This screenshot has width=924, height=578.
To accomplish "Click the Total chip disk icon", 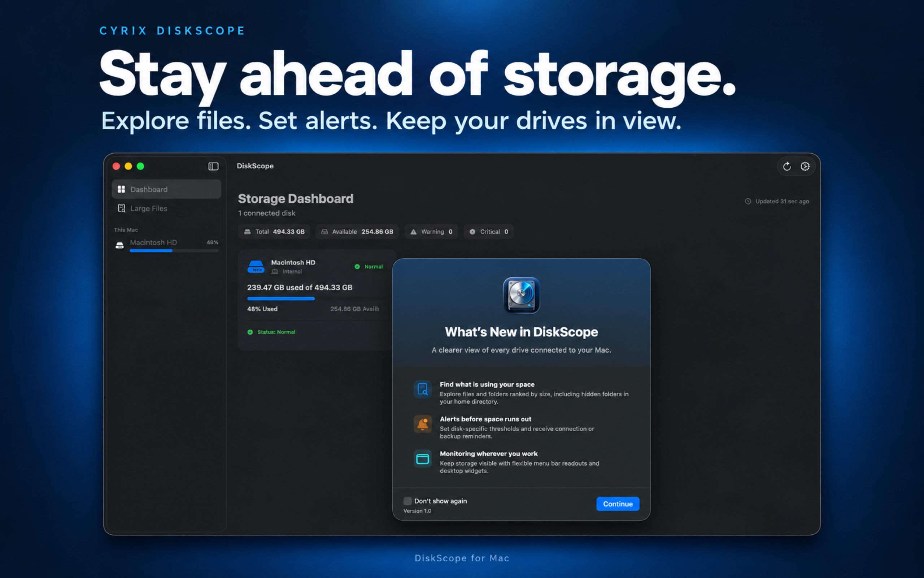I will 247,232.
